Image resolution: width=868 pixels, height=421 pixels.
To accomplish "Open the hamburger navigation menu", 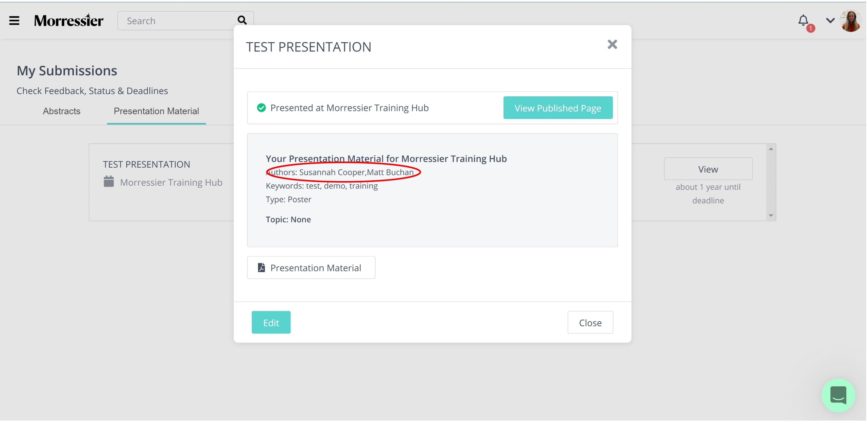I will click(x=14, y=21).
